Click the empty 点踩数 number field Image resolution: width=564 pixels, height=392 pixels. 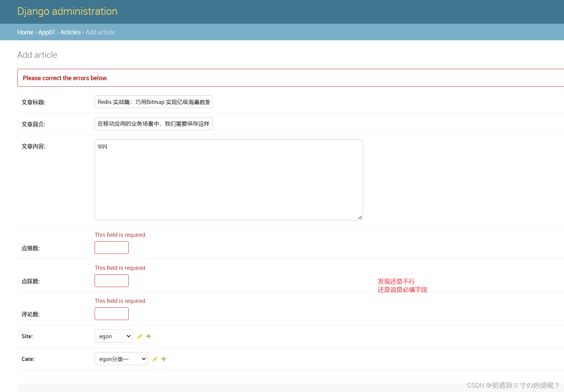coord(111,281)
